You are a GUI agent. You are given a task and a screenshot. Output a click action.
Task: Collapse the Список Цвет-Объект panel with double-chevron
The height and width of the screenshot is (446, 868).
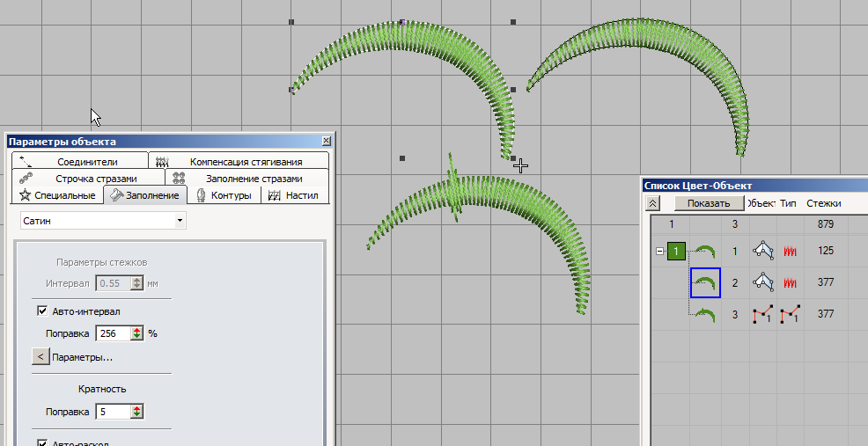(652, 203)
